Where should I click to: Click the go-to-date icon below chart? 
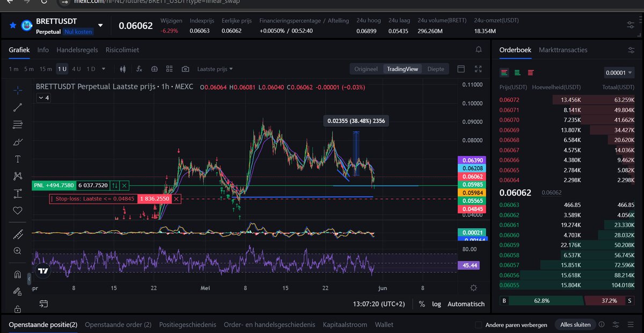[43, 304]
